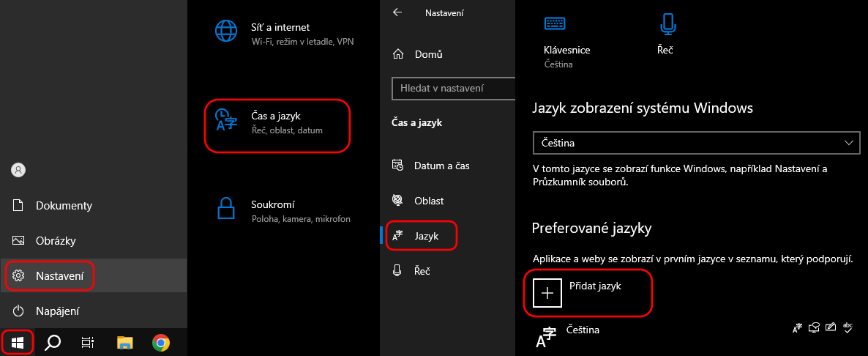The image size is (868, 356).
Task: Open Nastavení in the Start menu
Action: point(50,275)
